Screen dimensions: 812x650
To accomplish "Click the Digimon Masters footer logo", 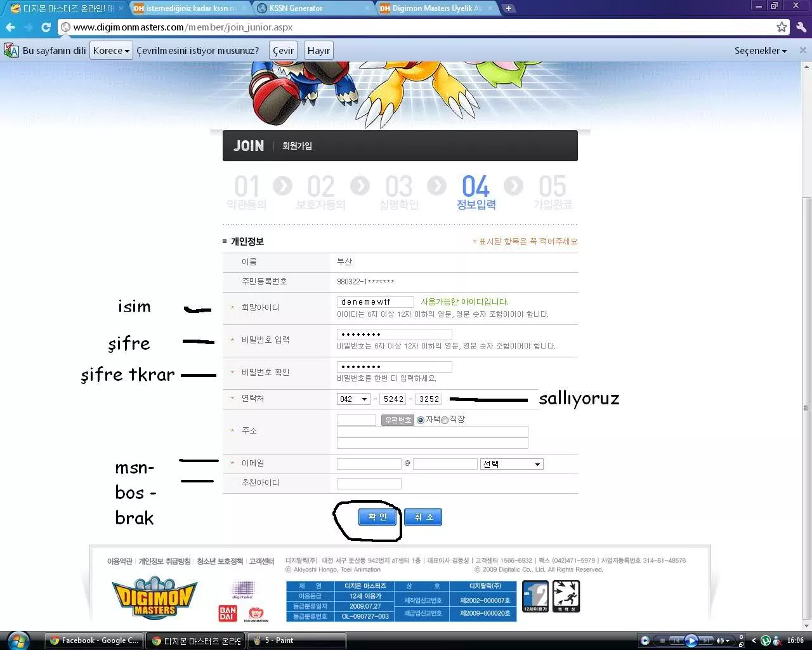I will tap(155, 599).
